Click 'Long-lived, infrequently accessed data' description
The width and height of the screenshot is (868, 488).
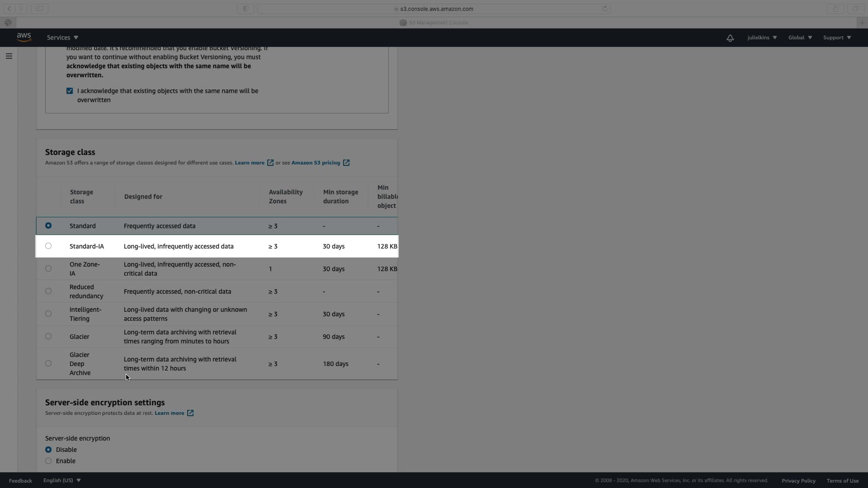(x=179, y=246)
